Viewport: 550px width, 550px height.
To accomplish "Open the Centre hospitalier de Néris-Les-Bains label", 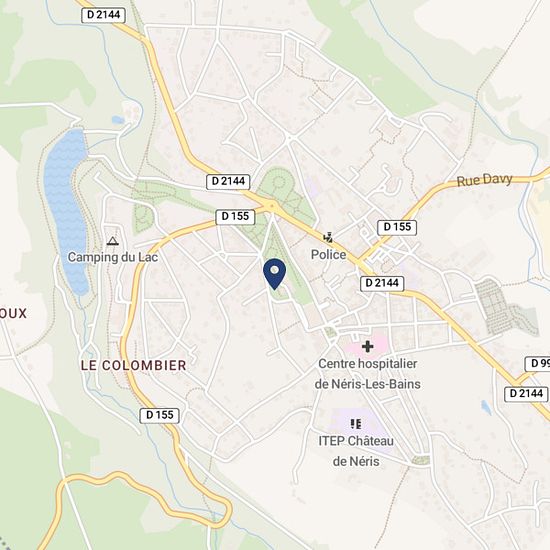I will [x=367, y=374].
